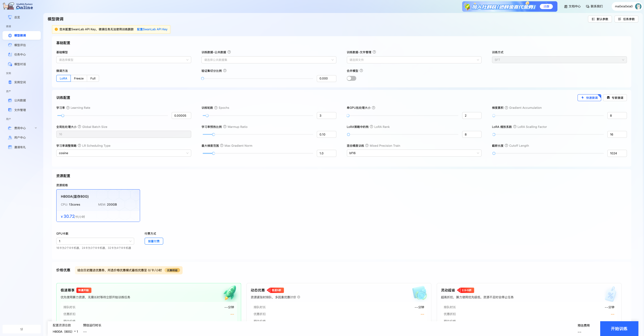Toggle the 合并模型 switch

point(351,78)
